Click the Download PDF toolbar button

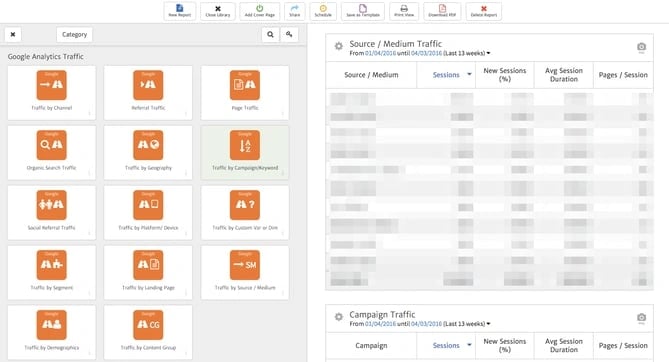pyautogui.click(x=442, y=11)
